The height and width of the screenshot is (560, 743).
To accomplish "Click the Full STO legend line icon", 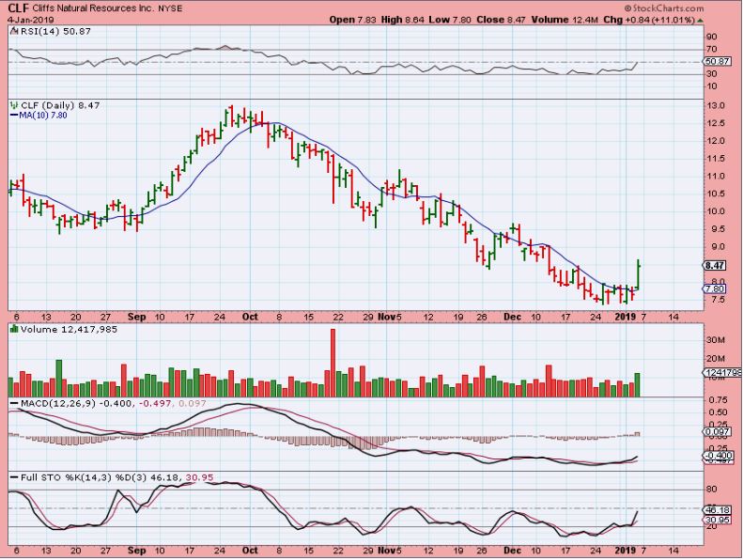I will (x=15, y=477).
